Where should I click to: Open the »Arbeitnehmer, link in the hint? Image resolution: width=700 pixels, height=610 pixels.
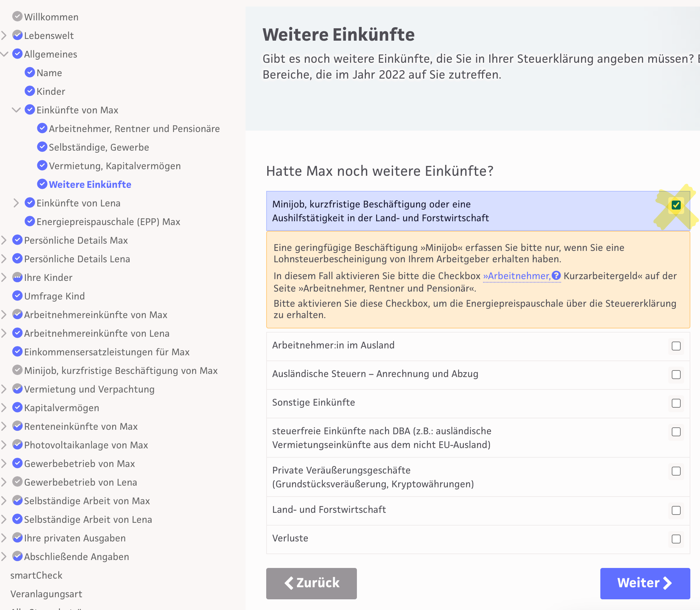click(517, 276)
